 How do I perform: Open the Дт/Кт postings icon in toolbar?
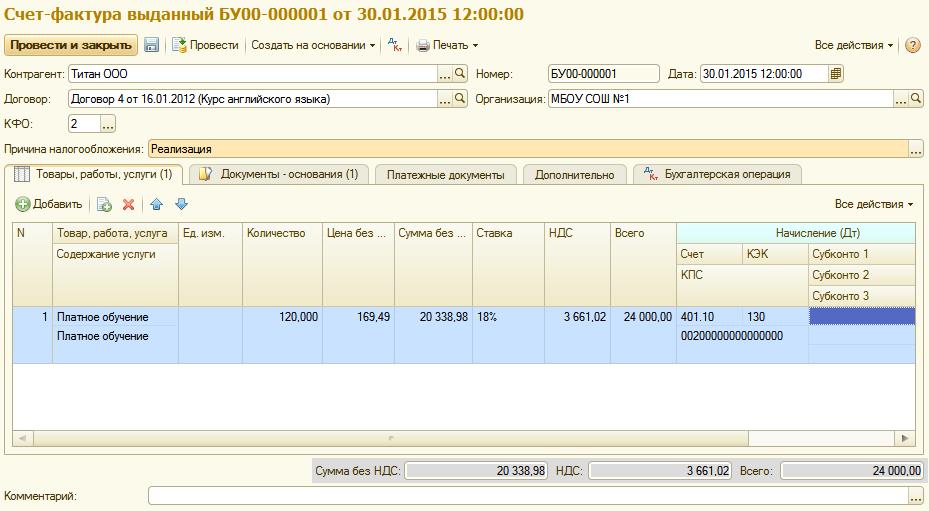395,45
